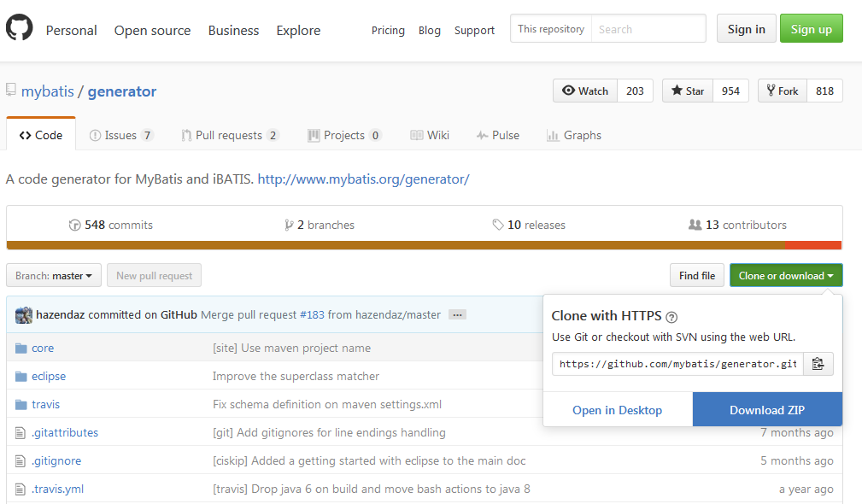
Task: View the 10 releases
Action: [x=529, y=225]
